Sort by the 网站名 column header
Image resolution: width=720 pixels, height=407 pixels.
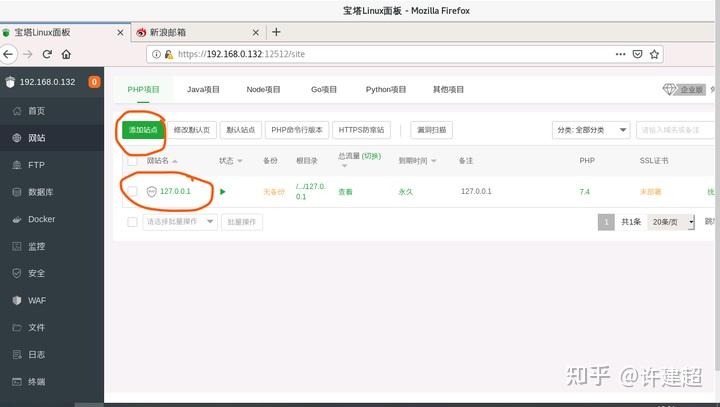click(x=162, y=161)
